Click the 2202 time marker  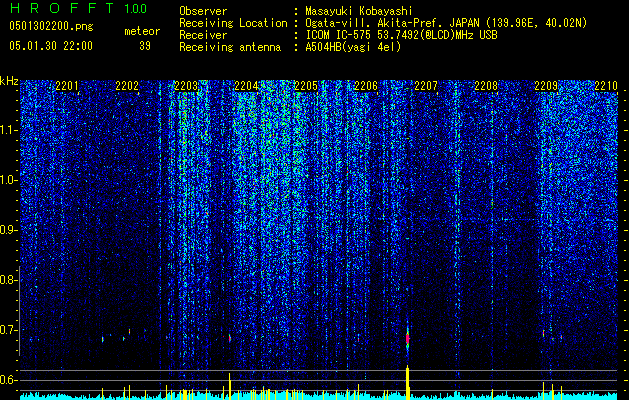[x=127, y=86]
